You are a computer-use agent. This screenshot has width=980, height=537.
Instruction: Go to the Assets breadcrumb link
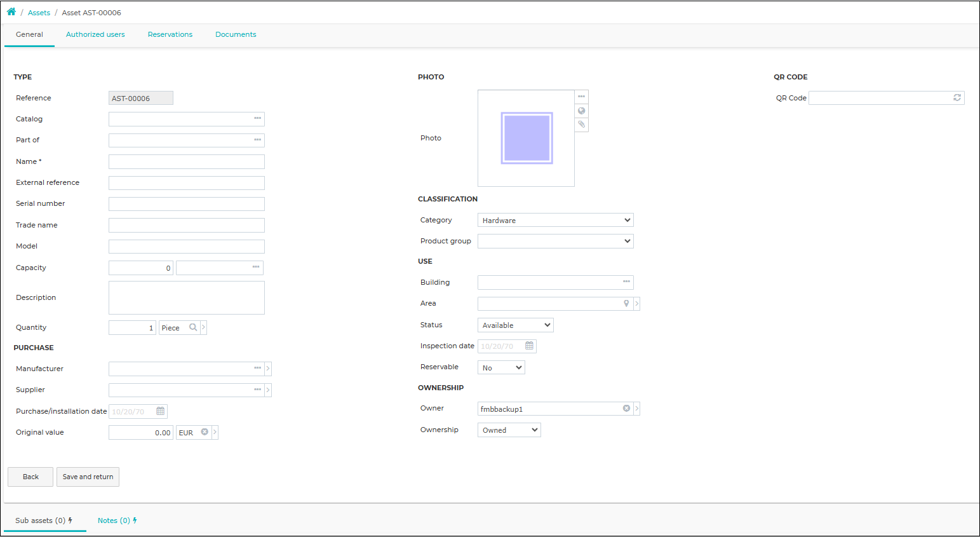click(39, 13)
